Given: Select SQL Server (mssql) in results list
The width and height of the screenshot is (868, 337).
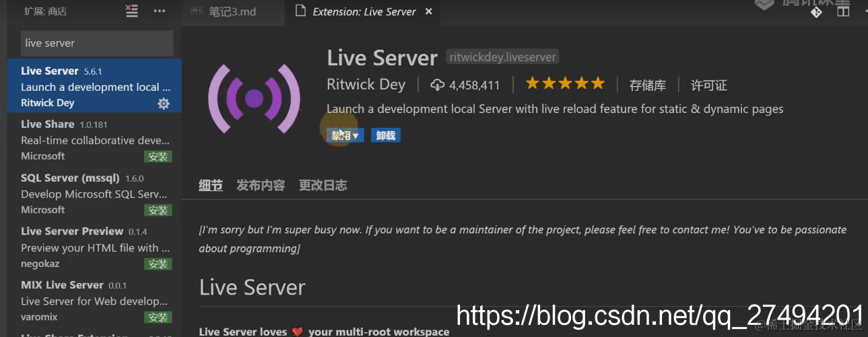Looking at the screenshot, I should pos(94,194).
